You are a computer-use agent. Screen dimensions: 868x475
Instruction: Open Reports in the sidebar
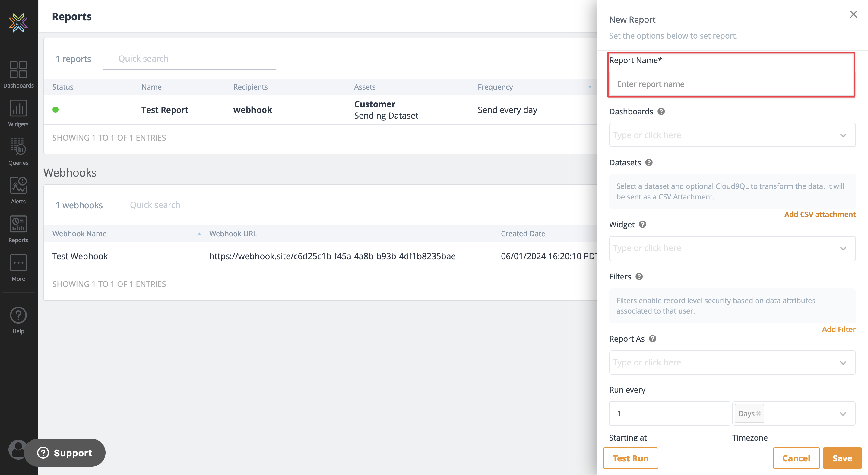click(18, 230)
